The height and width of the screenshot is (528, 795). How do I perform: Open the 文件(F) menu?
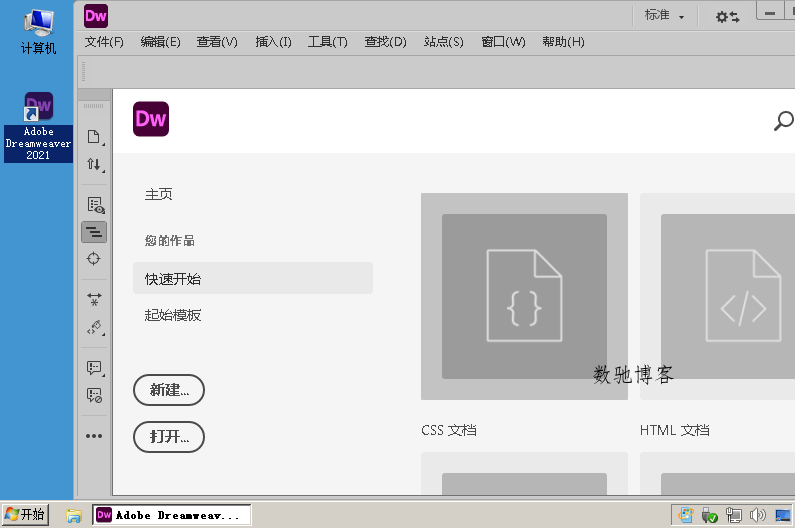[104, 42]
